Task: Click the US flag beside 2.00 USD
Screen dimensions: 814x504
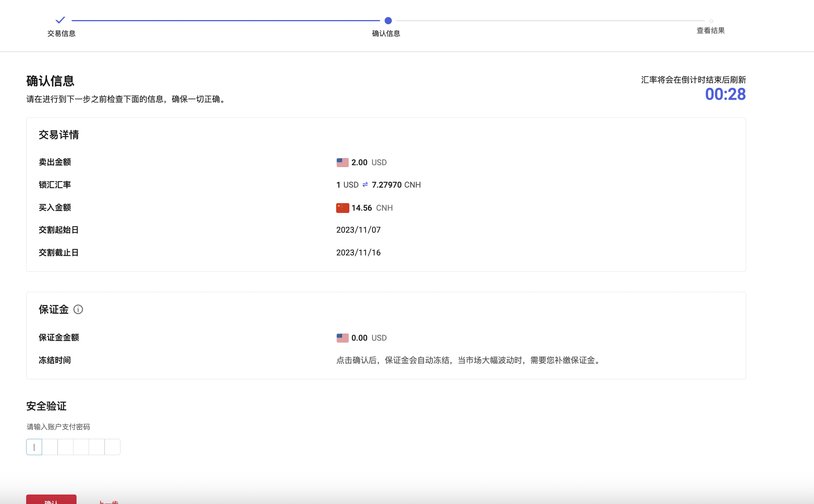Action: point(343,163)
